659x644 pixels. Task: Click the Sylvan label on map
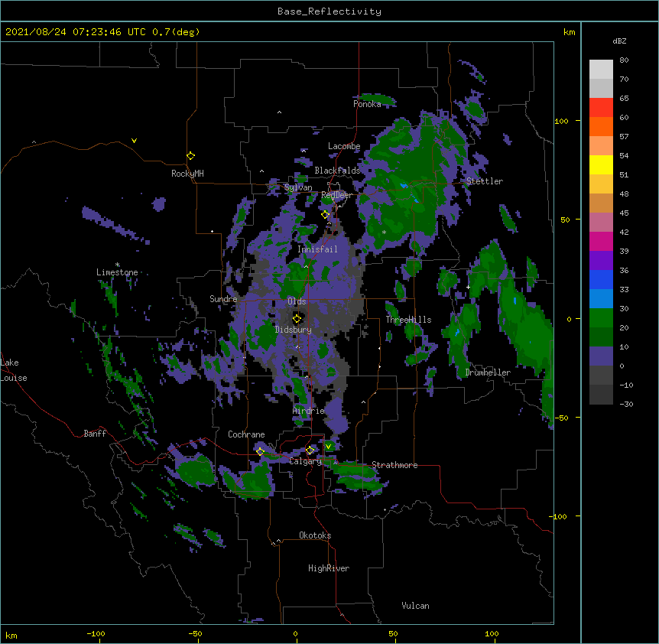click(x=298, y=187)
